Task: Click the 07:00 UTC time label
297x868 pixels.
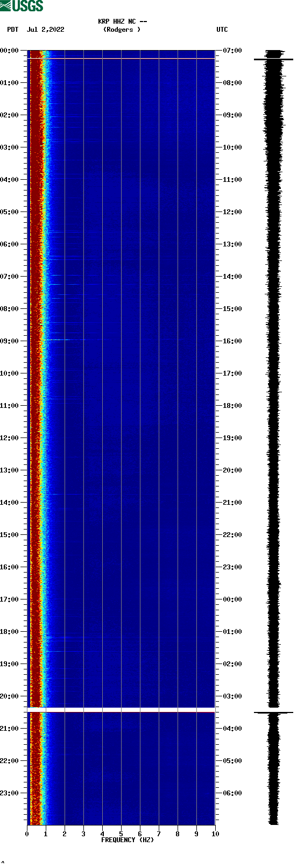Action: tap(232, 51)
